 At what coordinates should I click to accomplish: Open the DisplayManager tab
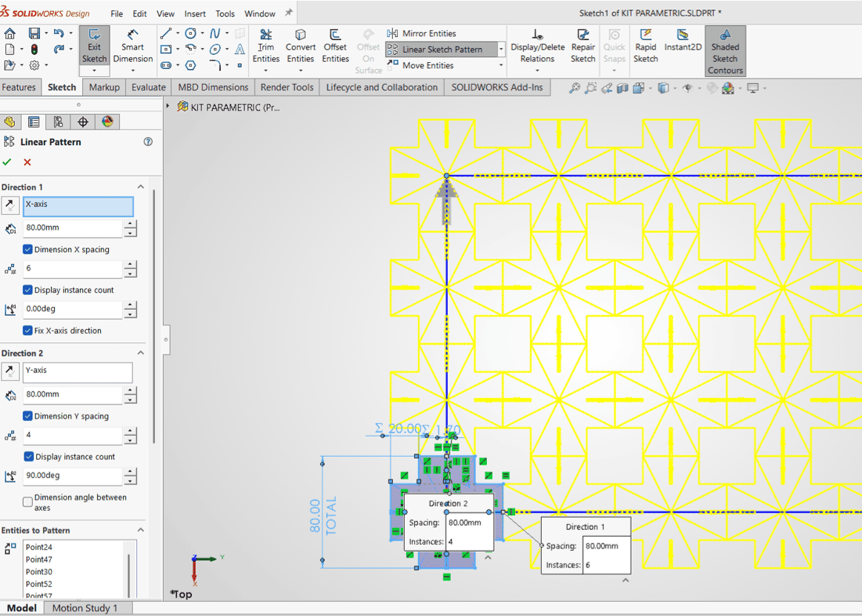click(107, 122)
